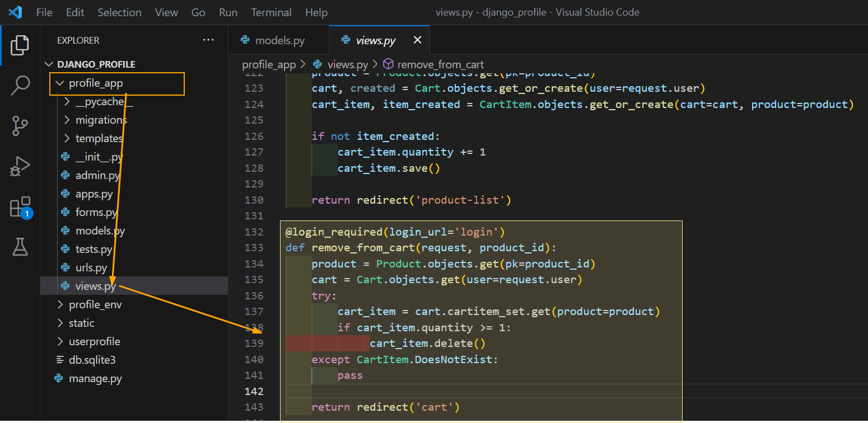Open the Run and Debug panel
This screenshot has height=423, width=868.
pyautogui.click(x=20, y=166)
